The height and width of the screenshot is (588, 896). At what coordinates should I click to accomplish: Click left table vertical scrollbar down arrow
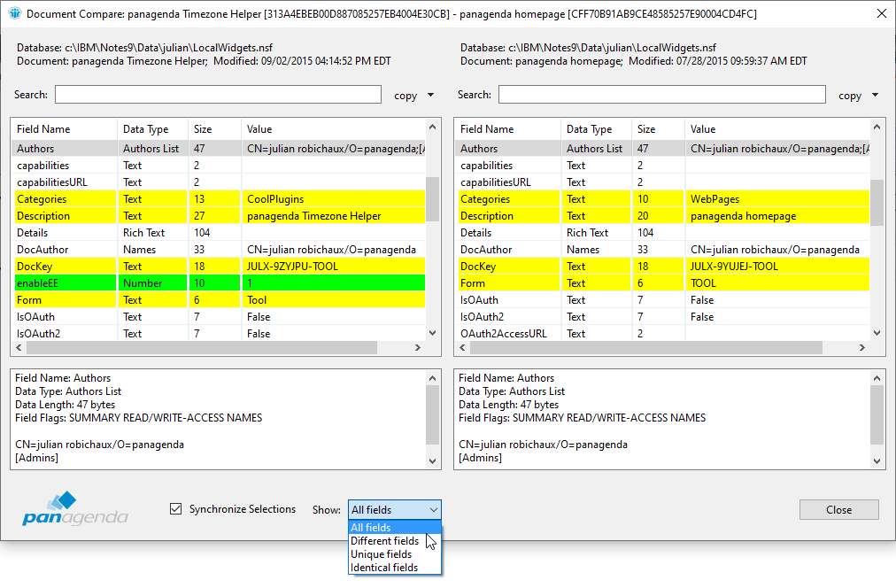point(433,333)
